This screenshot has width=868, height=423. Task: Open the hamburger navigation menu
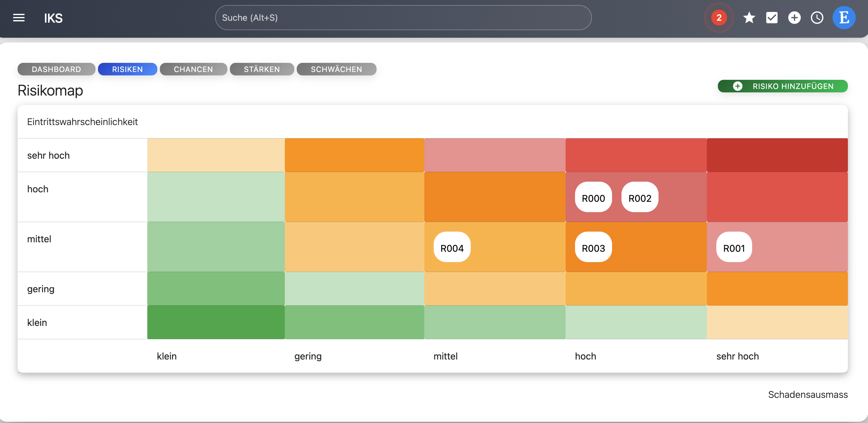(19, 18)
